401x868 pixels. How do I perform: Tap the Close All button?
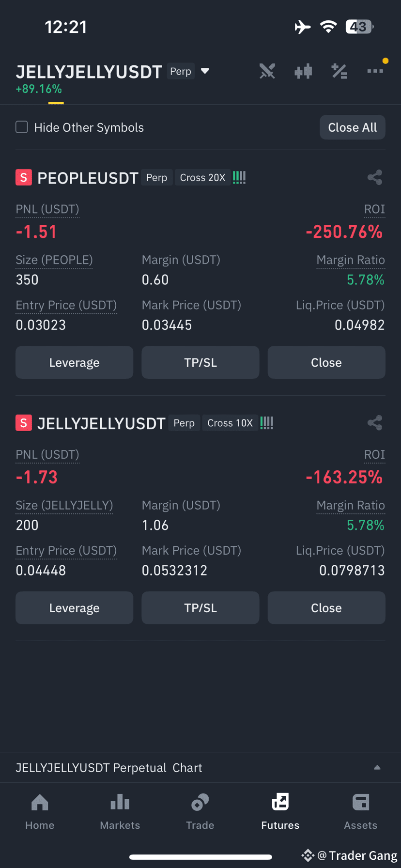click(353, 127)
